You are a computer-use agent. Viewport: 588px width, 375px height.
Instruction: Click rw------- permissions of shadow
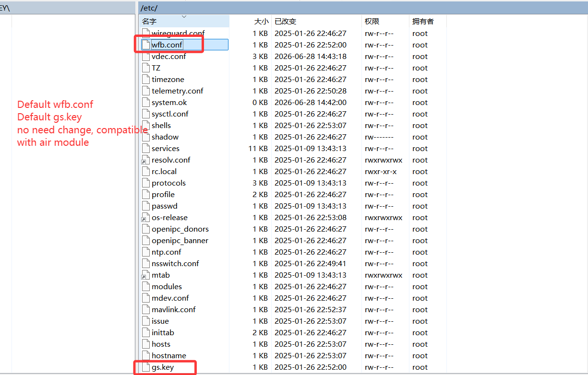point(379,137)
